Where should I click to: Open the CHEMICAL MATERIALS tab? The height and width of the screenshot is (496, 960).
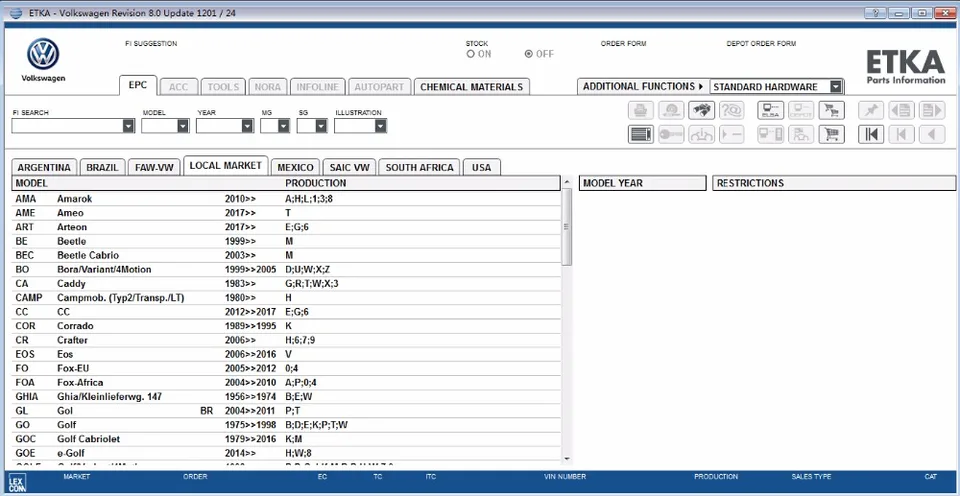point(471,87)
